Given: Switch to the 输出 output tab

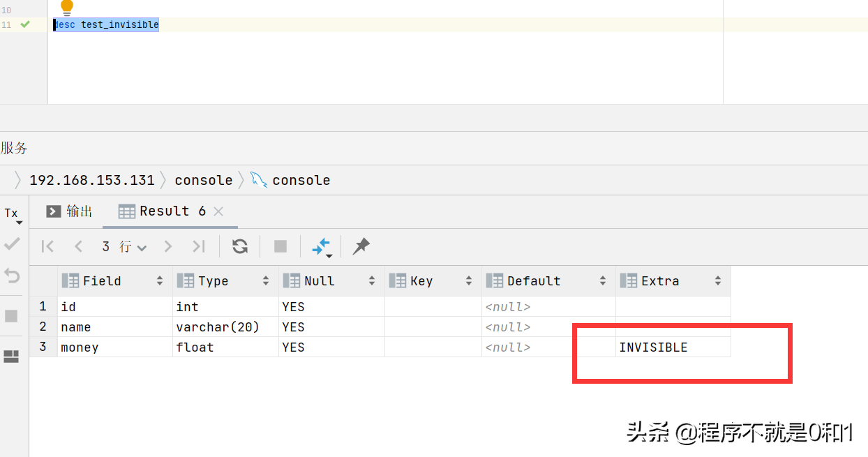Looking at the screenshot, I should (x=70, y=211).
